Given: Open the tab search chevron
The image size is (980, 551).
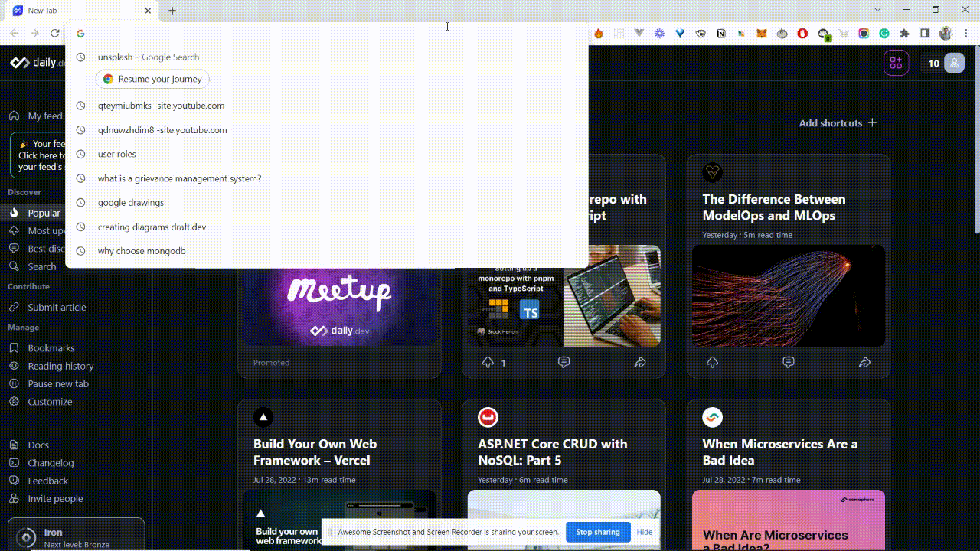Looking at the screenshot, I should coord(879,10).
